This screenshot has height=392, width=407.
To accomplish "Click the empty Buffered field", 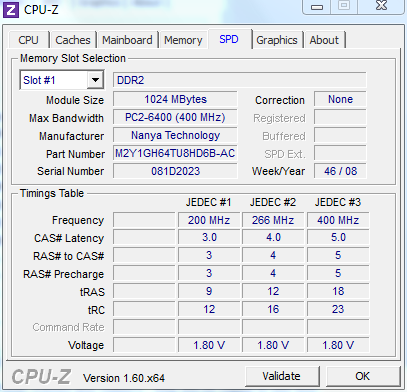I will (x=340, y=135).
